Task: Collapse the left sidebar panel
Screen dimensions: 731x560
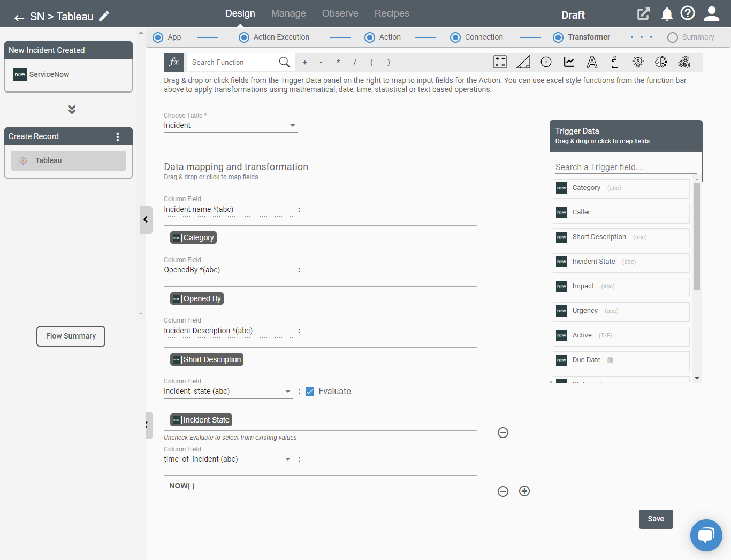Action: [146, 220]
